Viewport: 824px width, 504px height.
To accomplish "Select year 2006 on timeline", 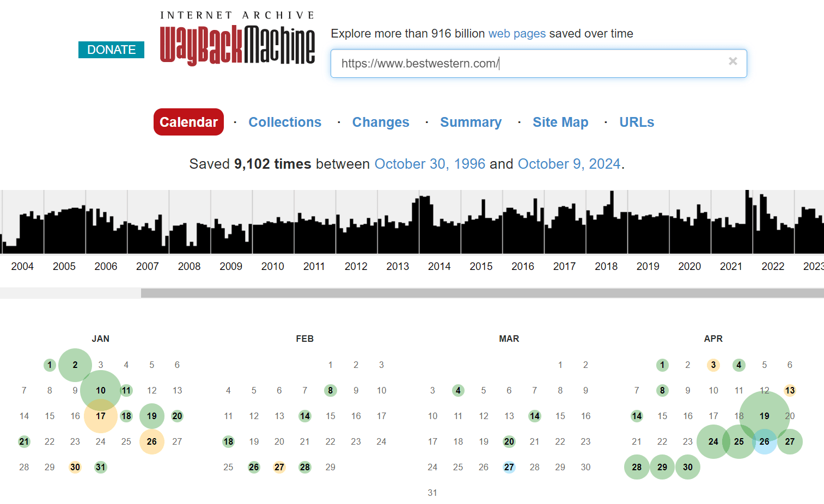I will click(106, 266).
